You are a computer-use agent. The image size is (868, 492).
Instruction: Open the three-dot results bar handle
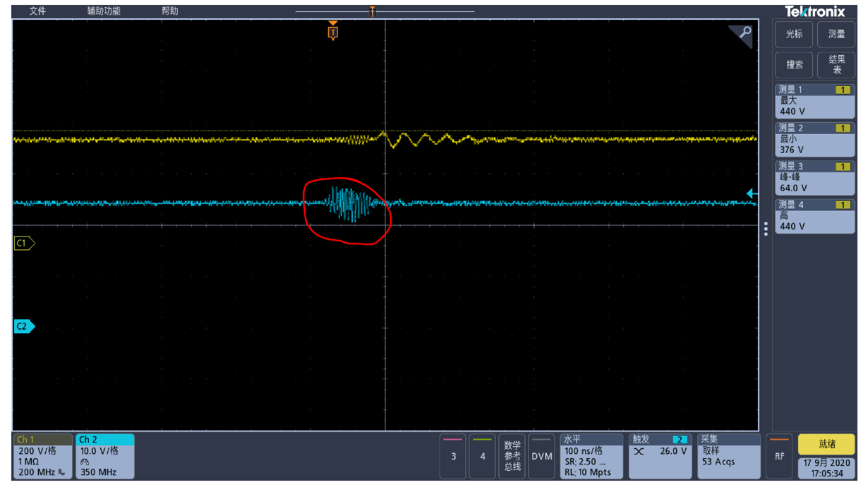(766, 229)
